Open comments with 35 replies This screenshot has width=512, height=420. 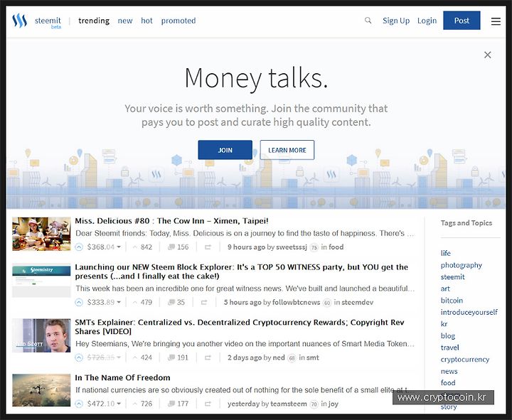(176, 303)
